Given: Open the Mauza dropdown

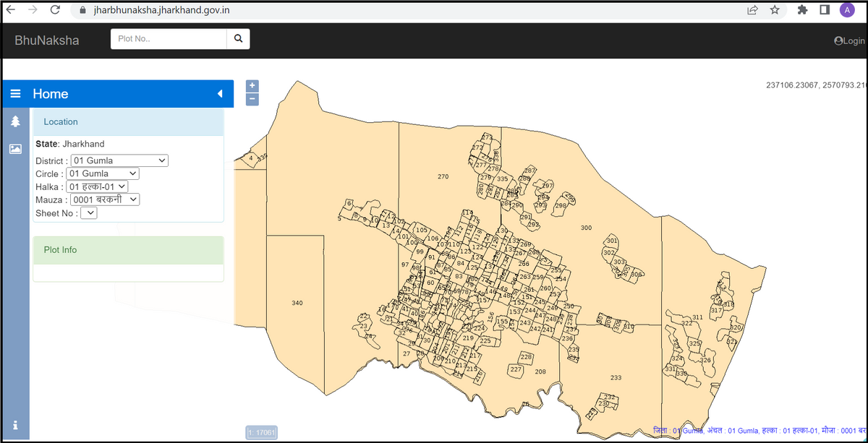Looking at the screenshot, I should pyautogui.click(x=105, y=199).
